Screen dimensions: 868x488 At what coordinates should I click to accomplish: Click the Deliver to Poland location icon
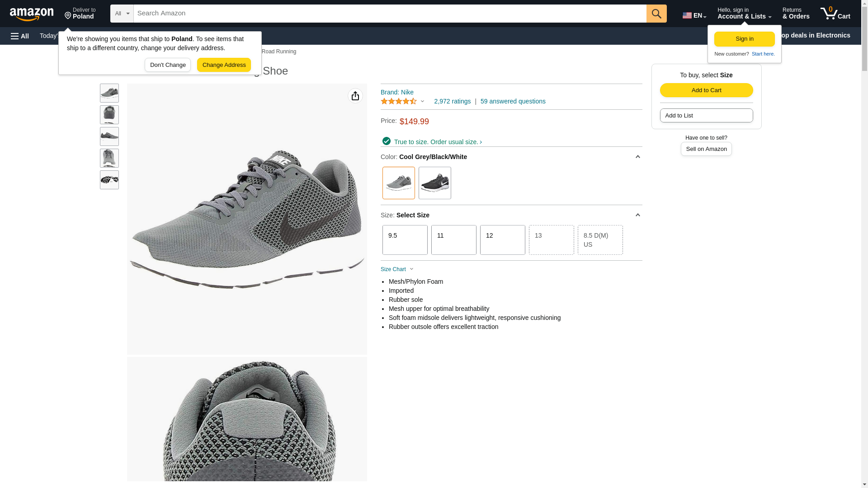(68, 16)
